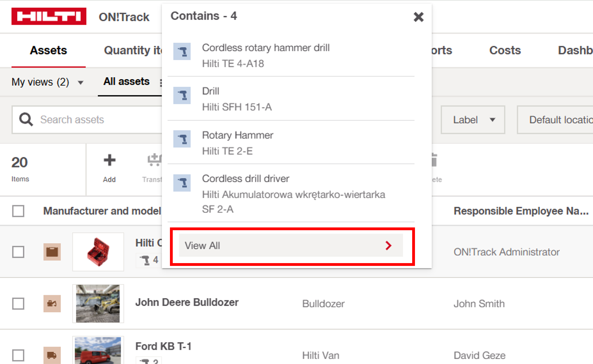Open the Label dropdown
This screenshot has width=593, height=364.
(473, 120)
